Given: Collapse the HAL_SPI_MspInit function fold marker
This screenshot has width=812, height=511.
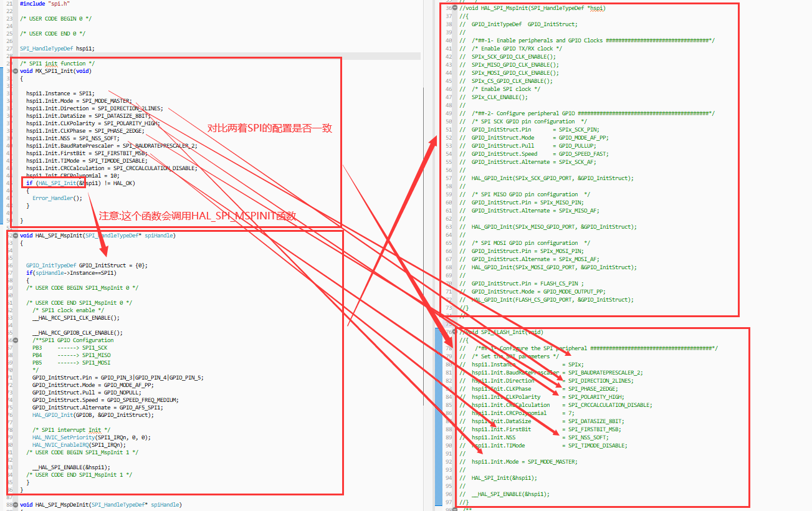Looking at the screenshot, I should coord(15,235).
